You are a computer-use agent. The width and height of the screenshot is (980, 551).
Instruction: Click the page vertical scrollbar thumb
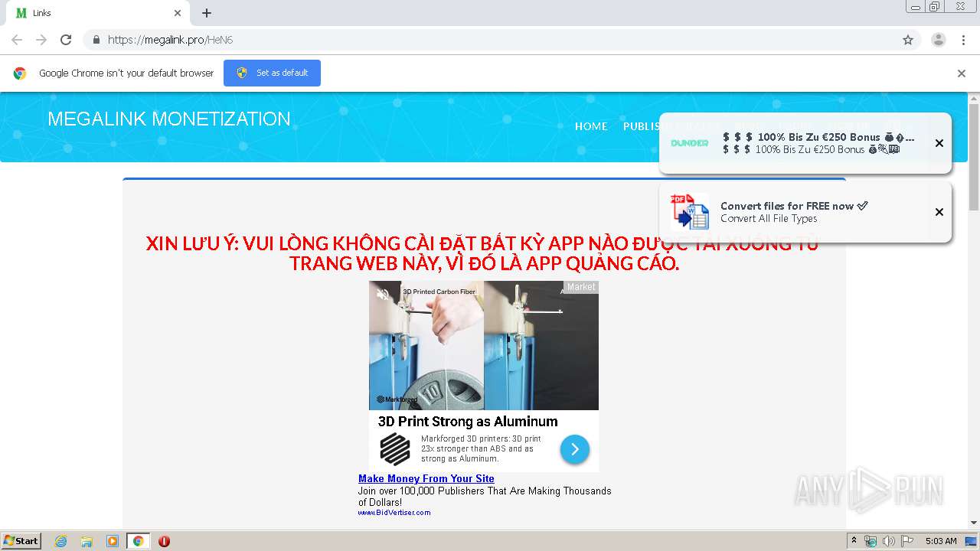(974, 157)
